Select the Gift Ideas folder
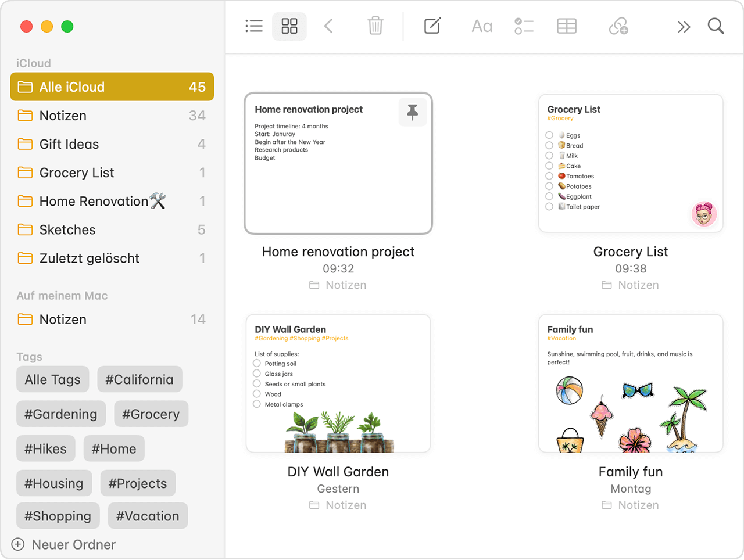744x560 pixels. click(x=69, y=144)
